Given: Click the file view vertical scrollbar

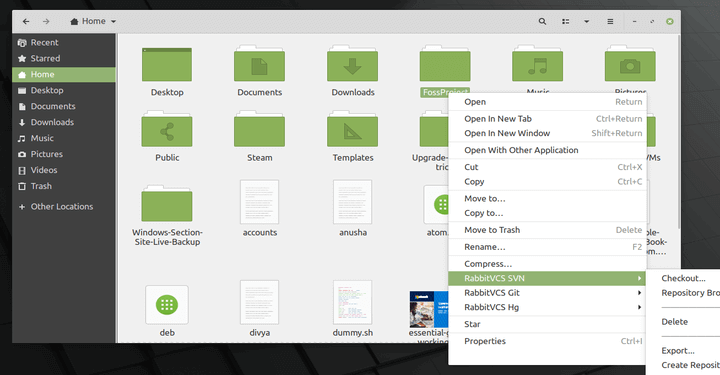Looking at the screenshot, I should pyautogui.click(x=679, y=133).
